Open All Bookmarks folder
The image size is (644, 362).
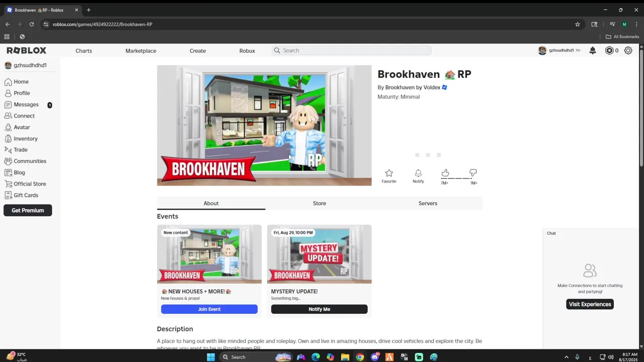click(622, 37)
